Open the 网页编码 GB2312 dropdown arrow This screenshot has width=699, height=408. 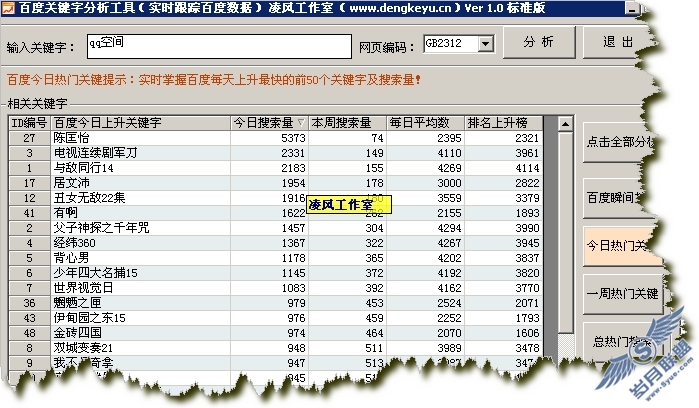(486, 44)
